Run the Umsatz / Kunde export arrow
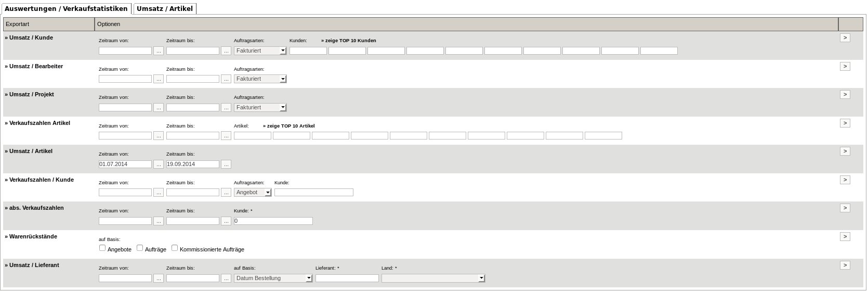This screenshot has width=868, height=291. coord(845,38)
